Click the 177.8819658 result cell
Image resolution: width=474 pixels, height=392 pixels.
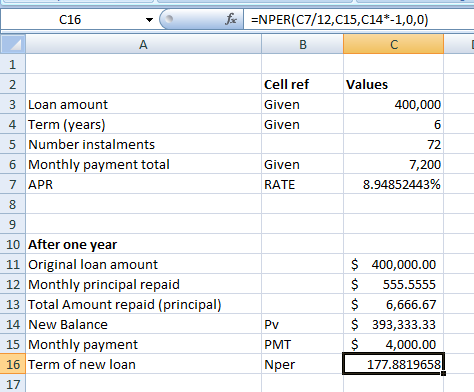394,364
